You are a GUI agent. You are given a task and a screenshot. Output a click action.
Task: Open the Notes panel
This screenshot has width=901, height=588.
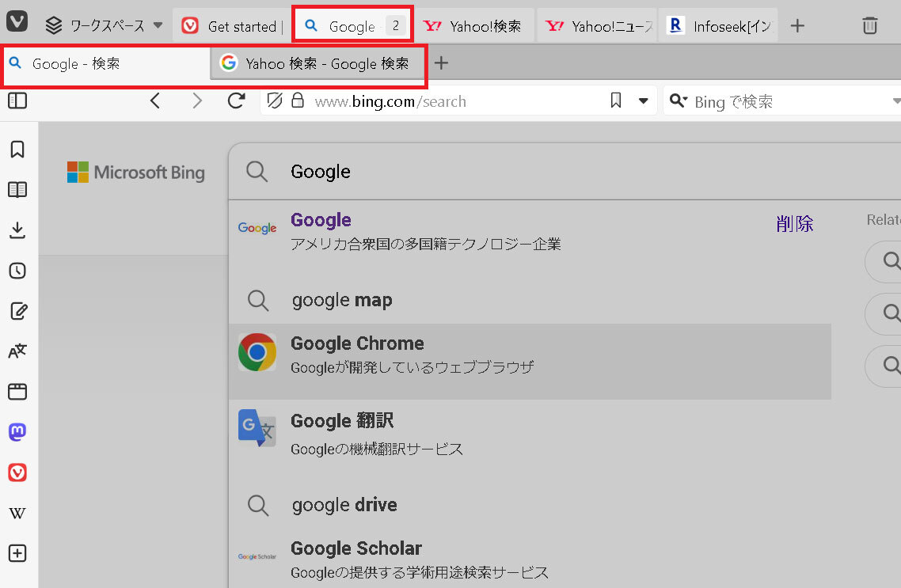click(17, 311)
